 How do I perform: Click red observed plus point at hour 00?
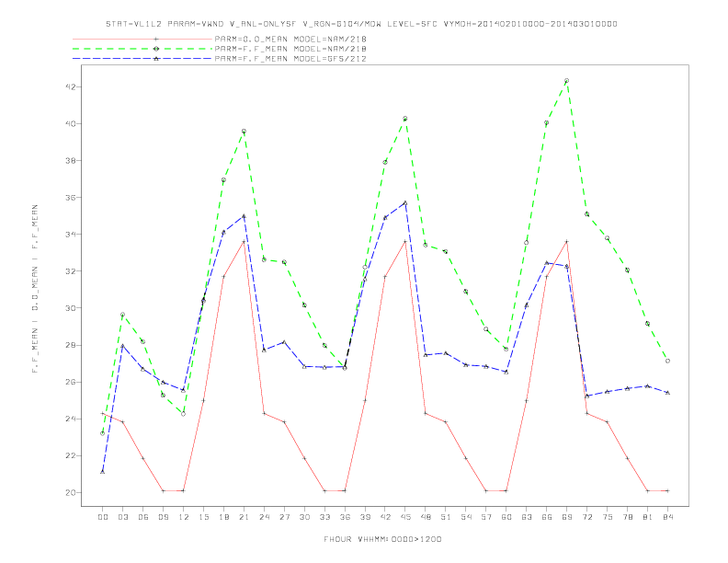103,413
